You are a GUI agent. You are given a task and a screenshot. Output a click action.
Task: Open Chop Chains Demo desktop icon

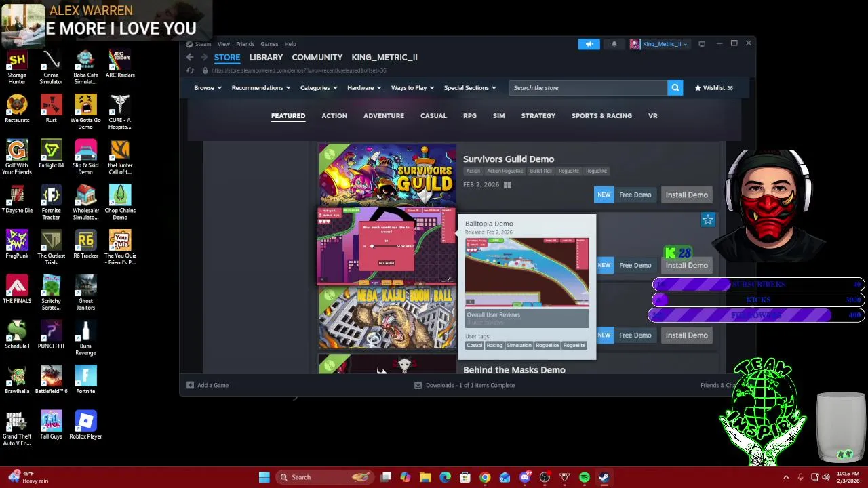[x=120, y=203]
